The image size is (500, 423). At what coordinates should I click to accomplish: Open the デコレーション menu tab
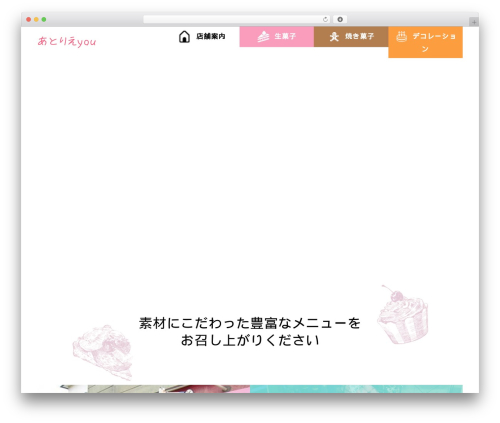pos(425,42)
